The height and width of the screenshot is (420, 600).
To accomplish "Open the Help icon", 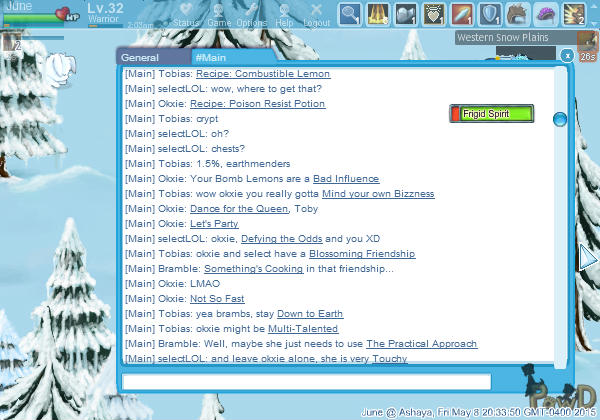I will click(x=284, y=10).
